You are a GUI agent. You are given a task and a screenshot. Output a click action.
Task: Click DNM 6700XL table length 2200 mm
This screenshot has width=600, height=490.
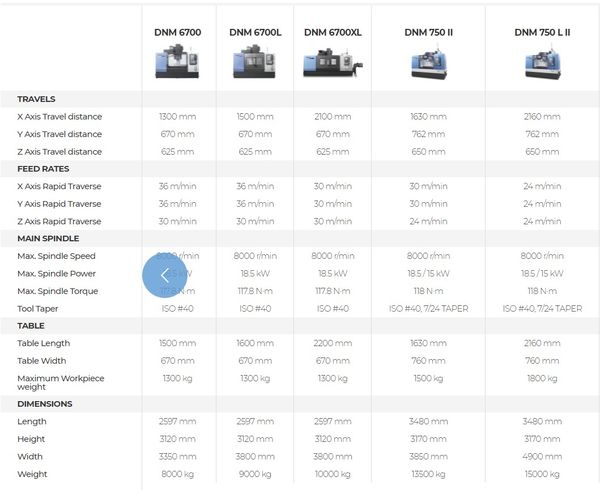pyautogui.click(x=333, y=343)
